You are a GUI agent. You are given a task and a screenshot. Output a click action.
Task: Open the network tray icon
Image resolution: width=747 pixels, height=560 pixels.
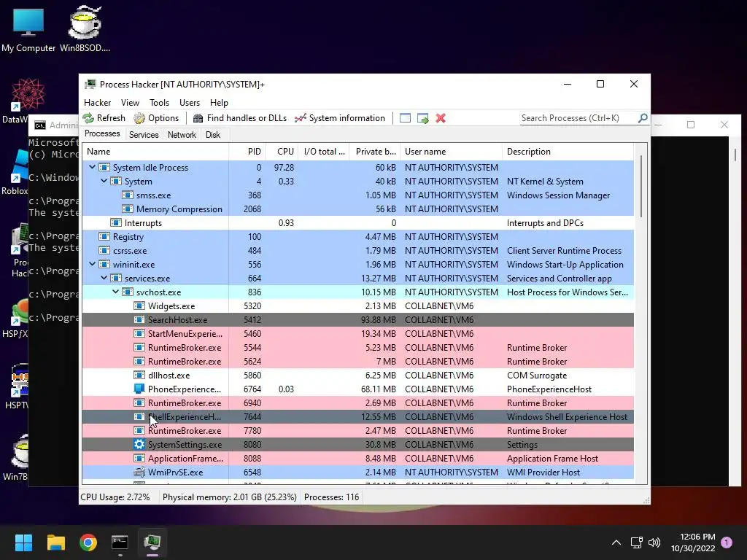[636, 542]
